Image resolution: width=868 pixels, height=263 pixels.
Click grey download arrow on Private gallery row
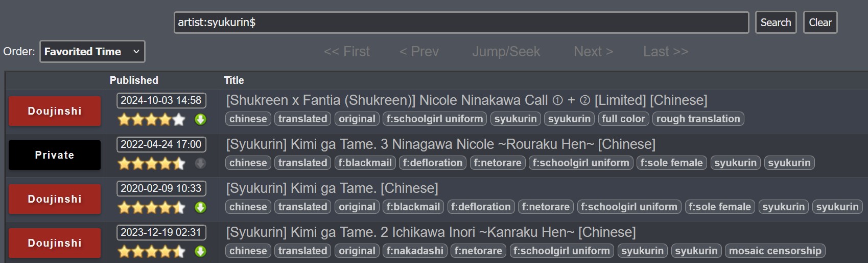click(x=200, y=164)
